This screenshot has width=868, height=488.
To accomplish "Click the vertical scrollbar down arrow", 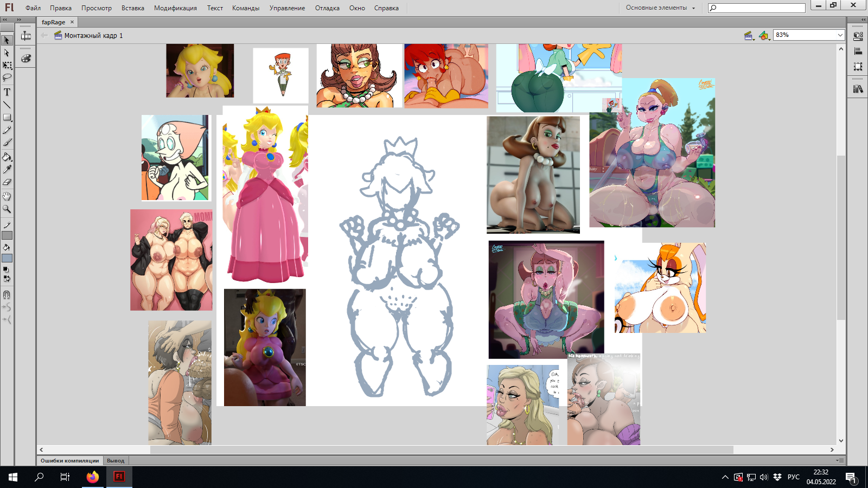I will pos(841,441).
